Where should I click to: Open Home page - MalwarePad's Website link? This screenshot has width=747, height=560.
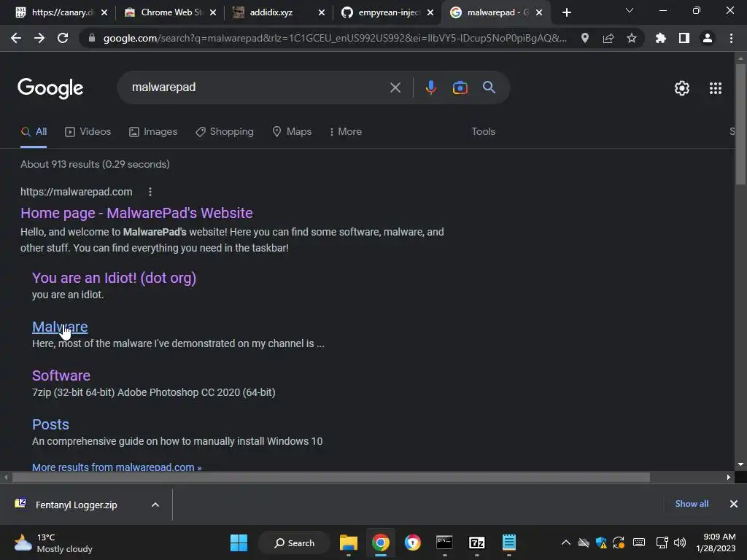(136, 213)
